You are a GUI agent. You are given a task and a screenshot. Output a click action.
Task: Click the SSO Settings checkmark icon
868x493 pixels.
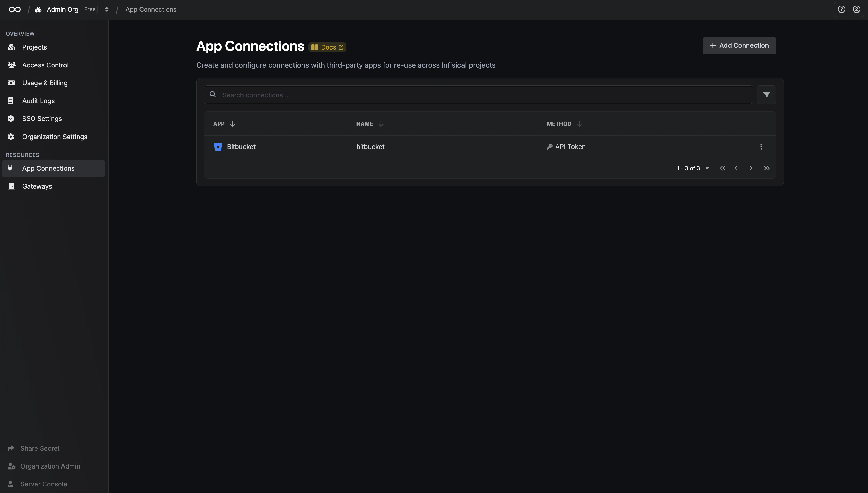[11, 118]
